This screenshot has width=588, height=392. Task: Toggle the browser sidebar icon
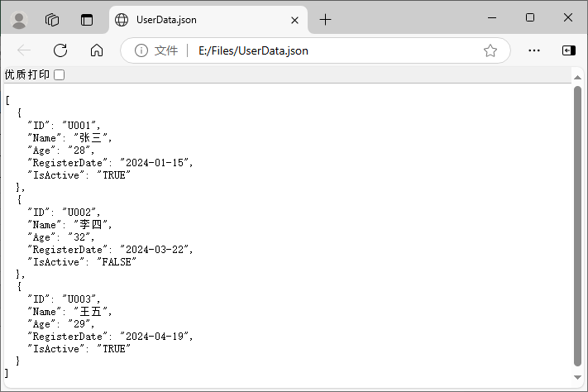pyautogui.click(x=569, y=50)
